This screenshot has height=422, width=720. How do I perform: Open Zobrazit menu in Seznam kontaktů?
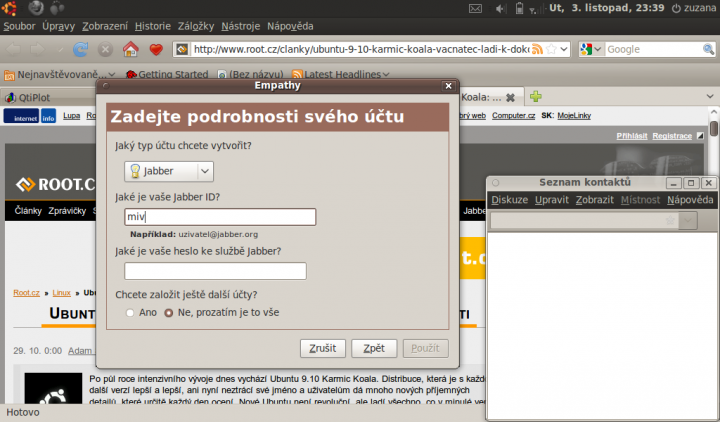click(x=595, y=200)
